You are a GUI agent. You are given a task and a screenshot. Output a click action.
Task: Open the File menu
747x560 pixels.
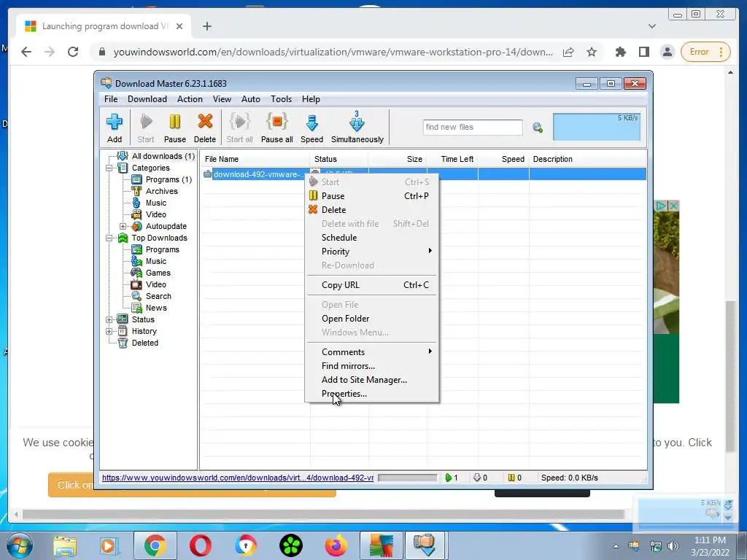tap(111, 99)
